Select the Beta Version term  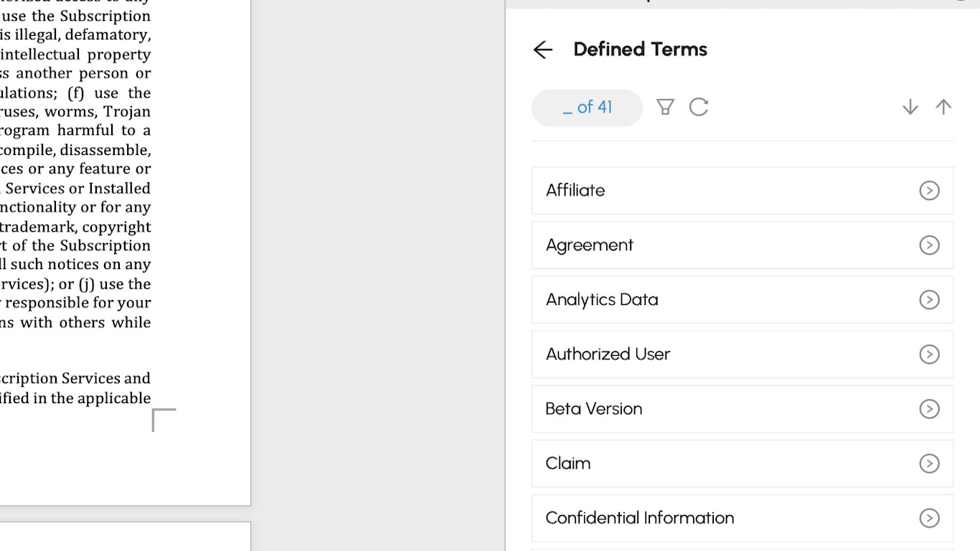[594, 409]
